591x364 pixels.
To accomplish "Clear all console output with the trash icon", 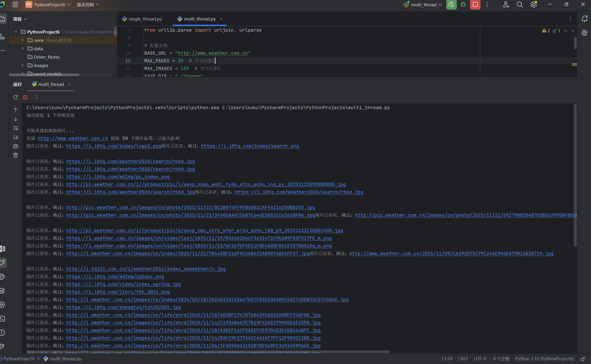I will coord(16,155).
